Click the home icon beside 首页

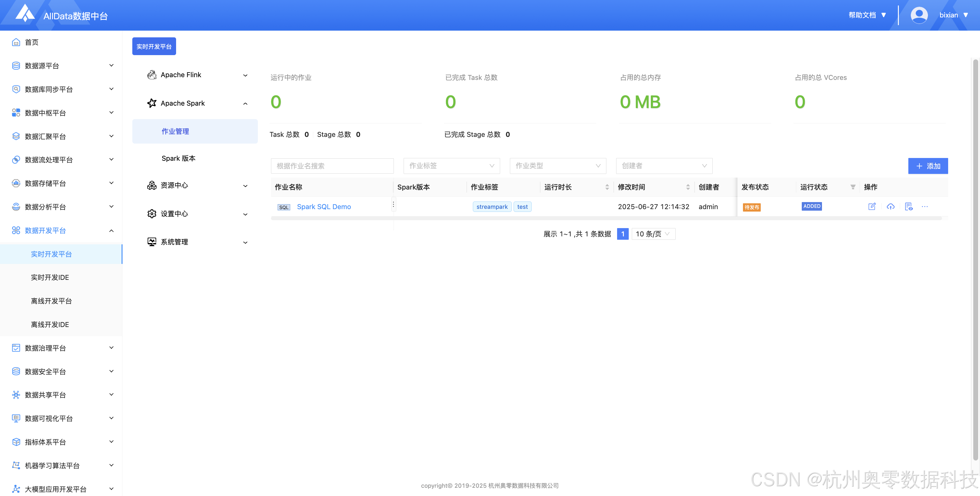coord(16,42)
